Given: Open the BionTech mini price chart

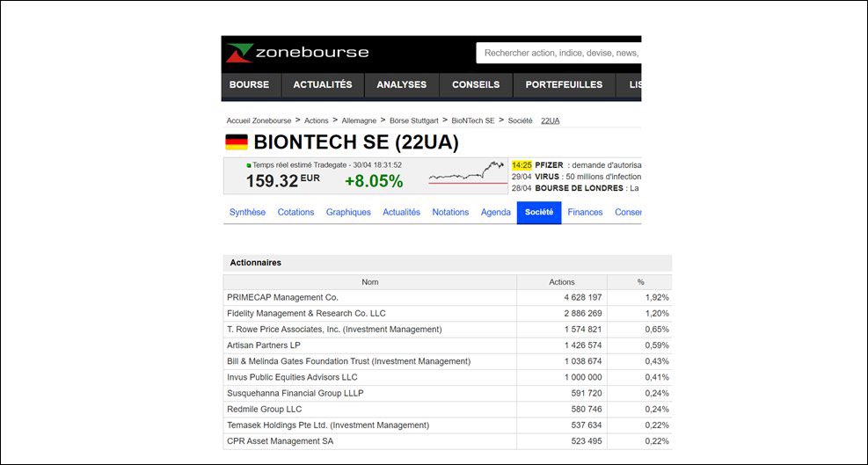Looking at the screenshot, I should 468,172.
